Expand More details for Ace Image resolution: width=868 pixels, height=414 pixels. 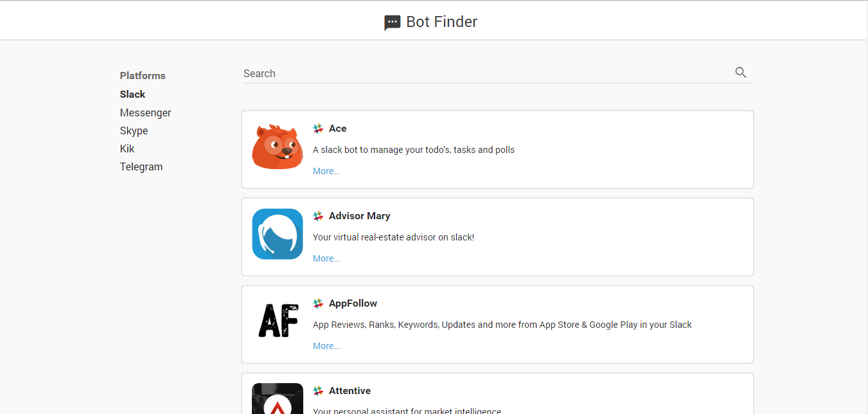tap(326, 170)
